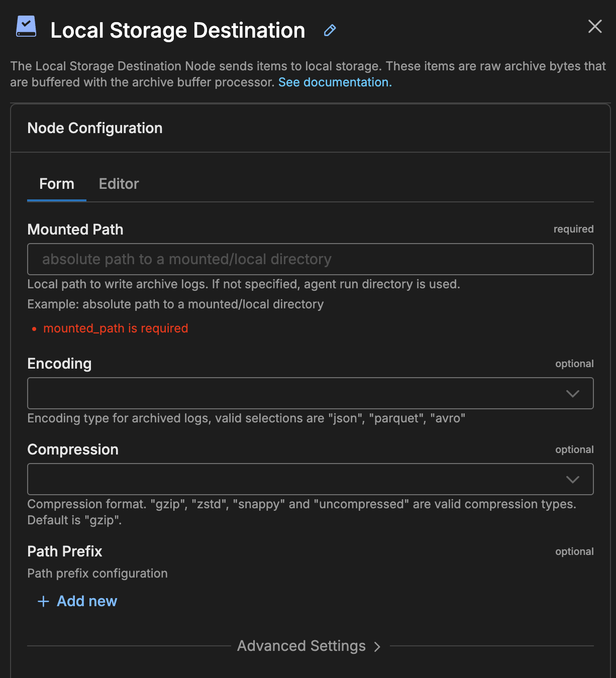Click the red mounted_path is required error
616x678 pixels.
[116, 328]
